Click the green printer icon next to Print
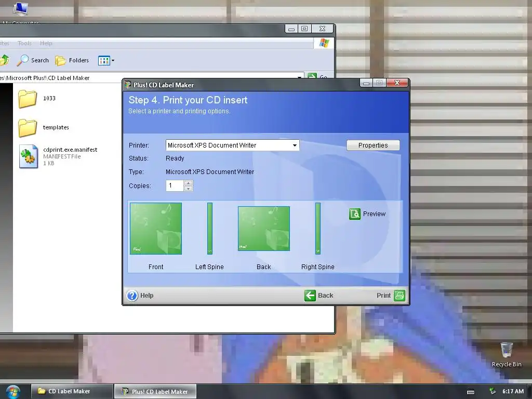This screenshot has width=532, height=399. [x=400, y=296]
